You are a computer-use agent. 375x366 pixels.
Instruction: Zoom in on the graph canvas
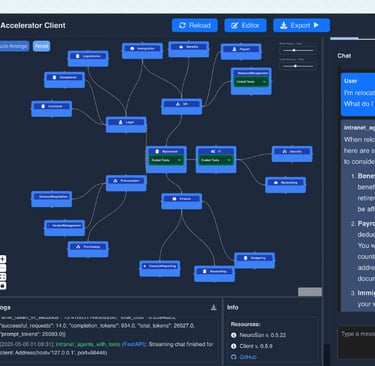(3, 259)
